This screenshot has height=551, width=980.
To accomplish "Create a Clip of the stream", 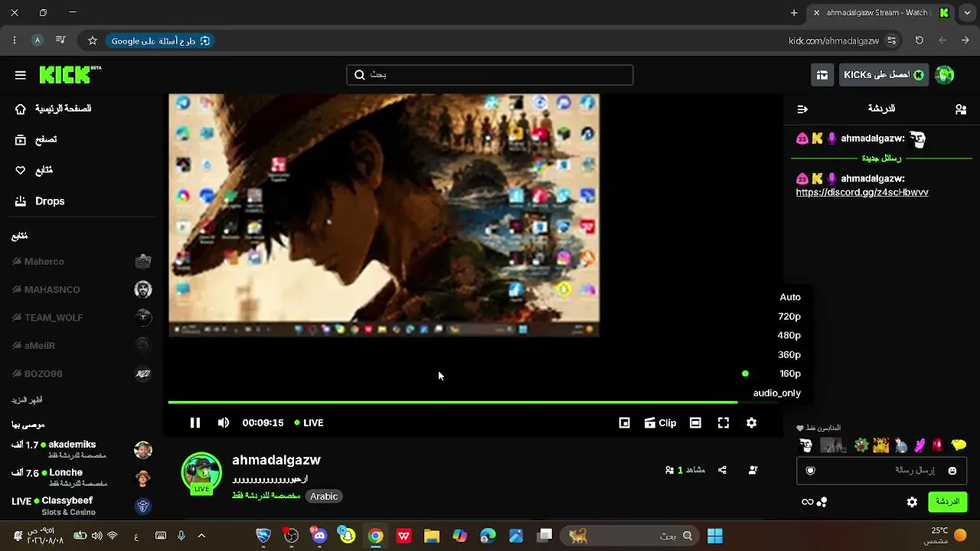I will tap(660, 422).
